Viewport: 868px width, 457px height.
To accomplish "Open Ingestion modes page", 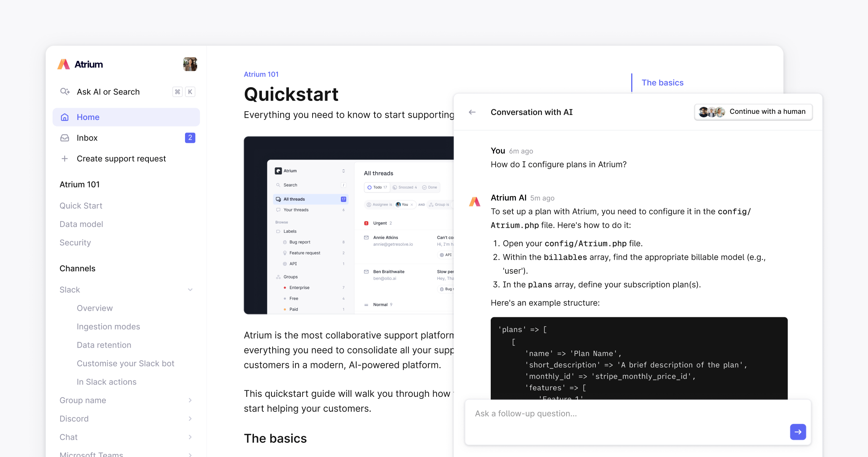I will (108, 327).
